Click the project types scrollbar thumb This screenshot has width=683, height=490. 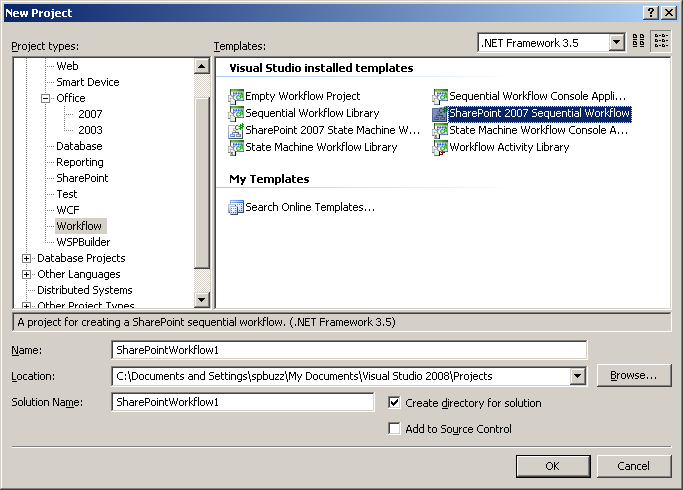click(x=201, y=183)
